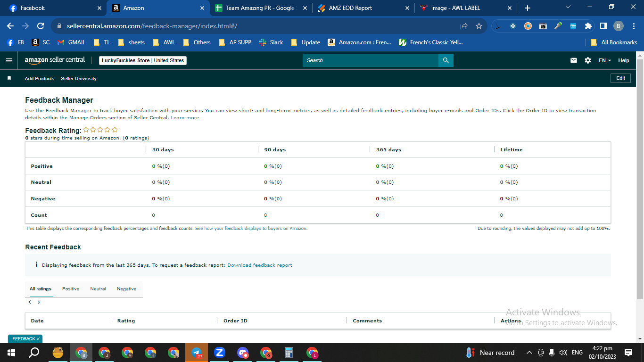This screenshot has height=362, width=644.
Task: Click the Amazon Seller Central logo
Action: (55, 60)
